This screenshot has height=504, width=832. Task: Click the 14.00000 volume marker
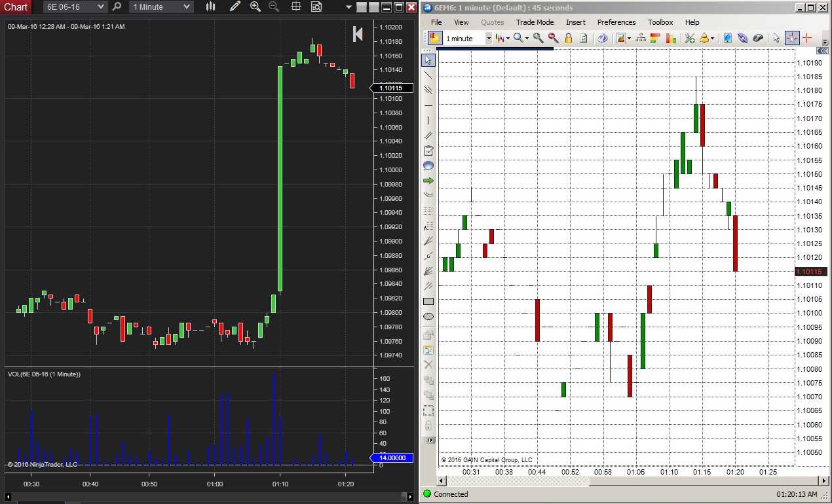click(x=392, y=458)
